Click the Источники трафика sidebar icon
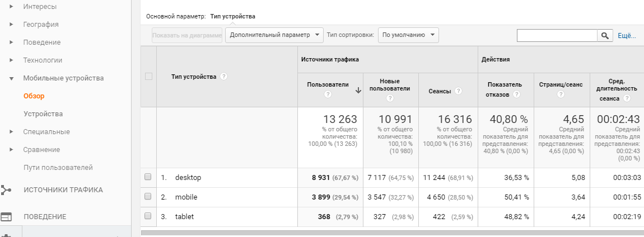 click(6, 190)
